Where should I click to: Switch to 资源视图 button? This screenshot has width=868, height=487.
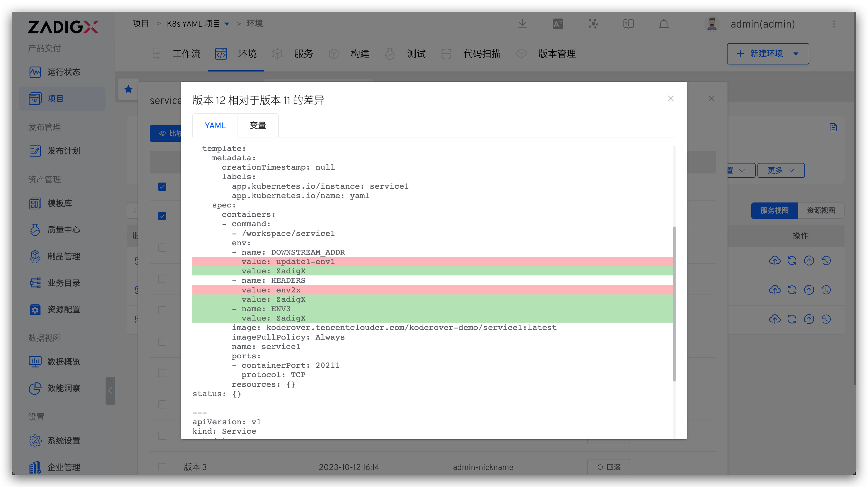[x=820, y=210]
